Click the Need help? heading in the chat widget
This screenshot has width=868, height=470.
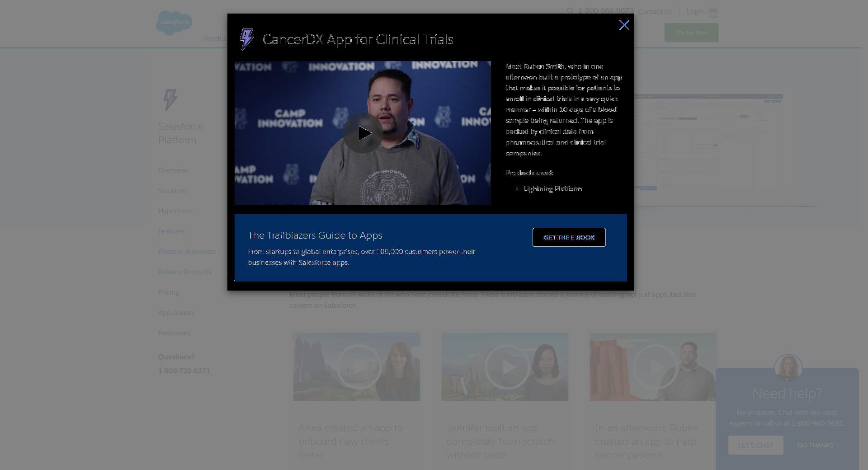coord(787,394)
